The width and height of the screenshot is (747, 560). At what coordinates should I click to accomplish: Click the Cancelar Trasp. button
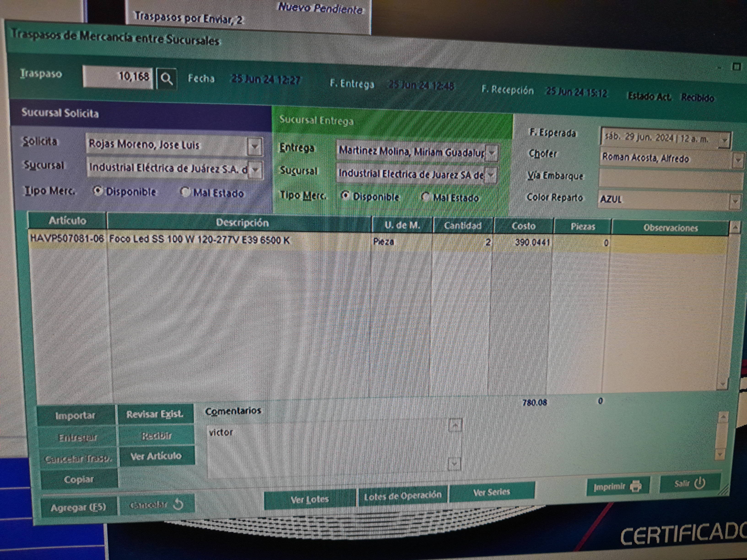pos(78,459)
